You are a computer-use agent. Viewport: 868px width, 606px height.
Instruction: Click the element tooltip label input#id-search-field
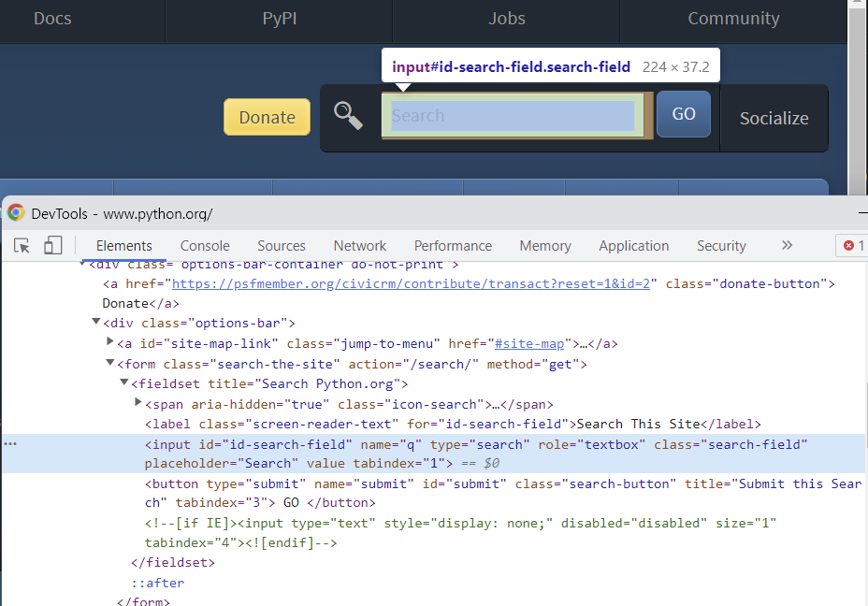(x=511, y=67)
